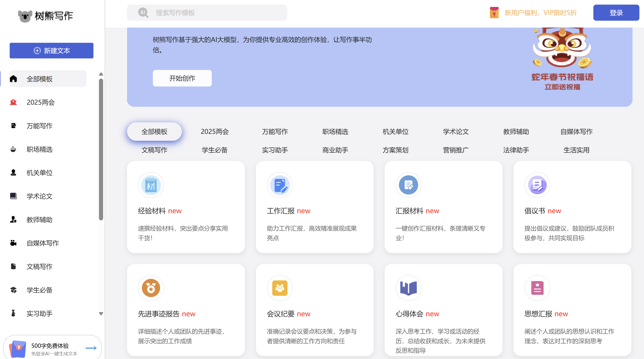
Task: Click the AI search magnifier icon
Action: point(143,12)
